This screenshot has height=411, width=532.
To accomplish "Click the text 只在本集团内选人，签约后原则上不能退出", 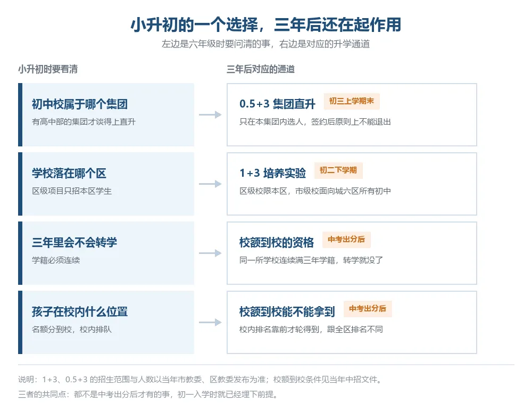I will click(315, 121).
